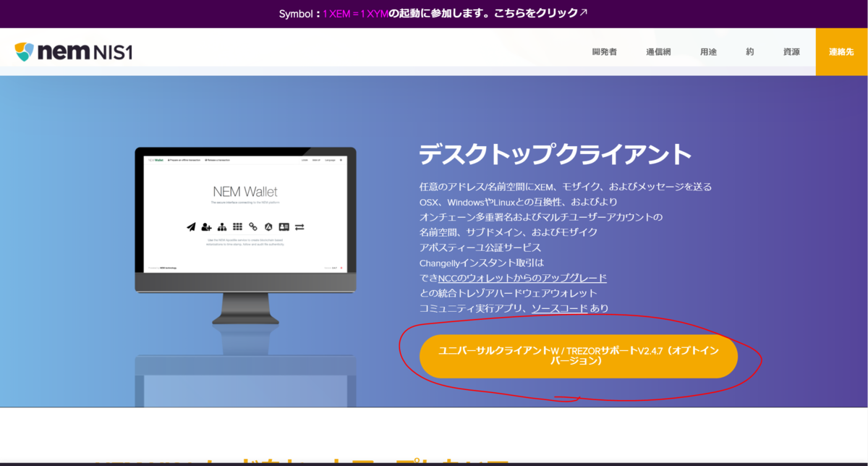
Task: Open the 開発者 menu item
Action: tap(604, 52)
